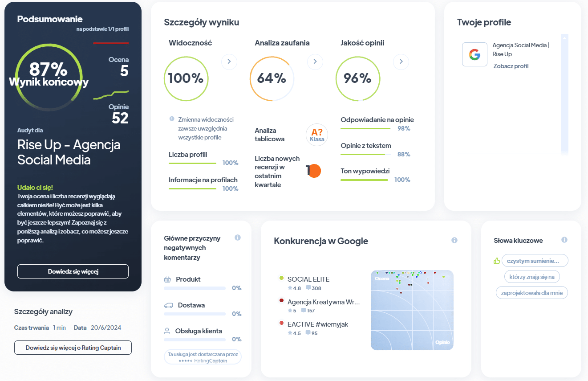
Task: Click the thumbs-up icon by keywords
Action: (497, 261)
